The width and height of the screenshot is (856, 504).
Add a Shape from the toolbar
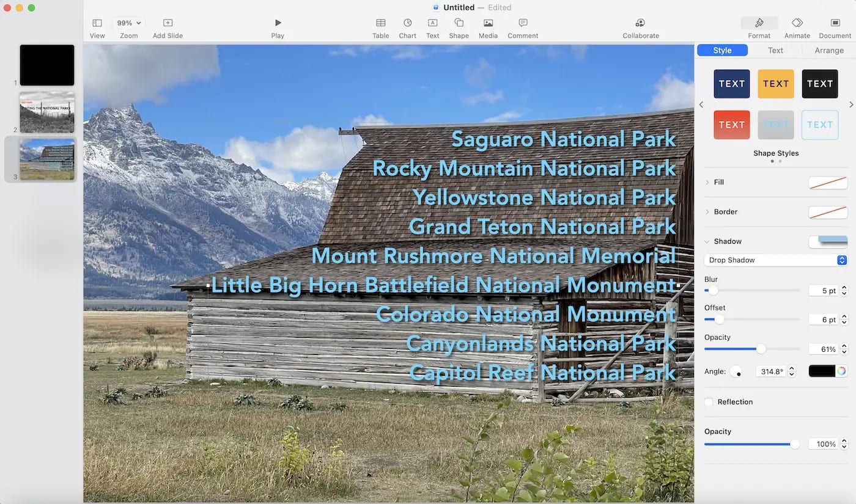pos(459,26)
